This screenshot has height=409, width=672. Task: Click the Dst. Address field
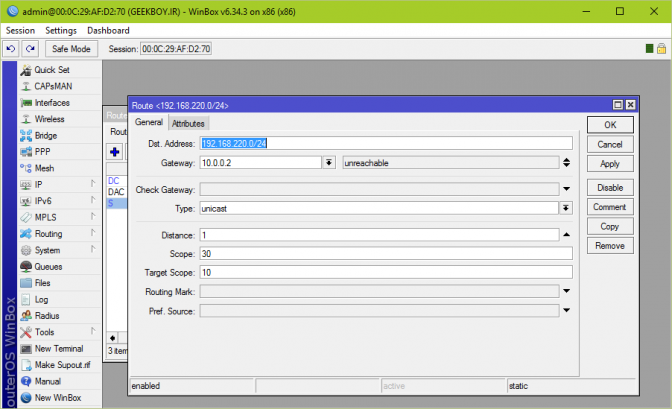point(386,143)
